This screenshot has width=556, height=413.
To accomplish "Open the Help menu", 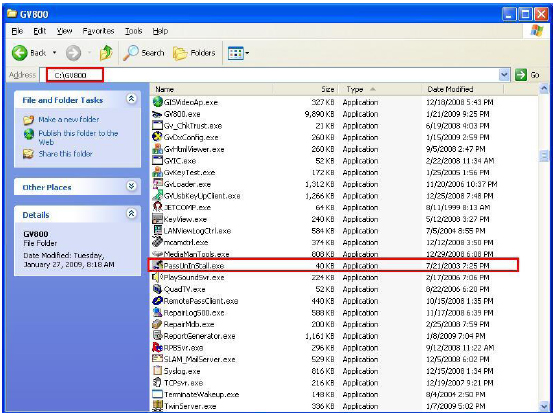I will tap(160, 31).
